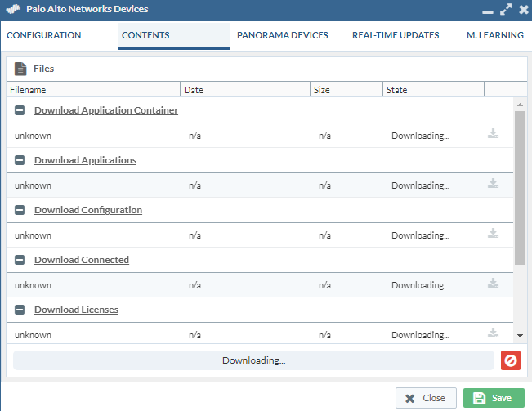Click download icon in Download Application Container row
The image size is (532, 411).
pos(493,134)
